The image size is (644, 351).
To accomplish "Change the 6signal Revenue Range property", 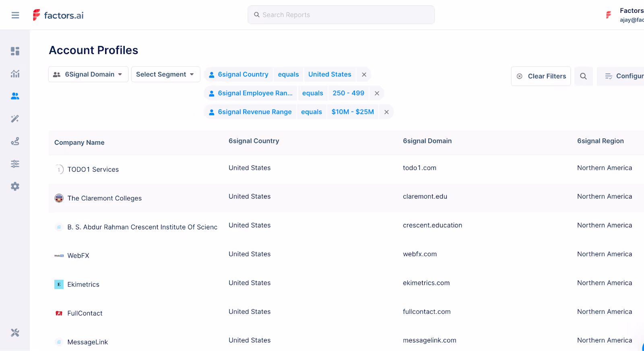I will (x=250, y=112).
